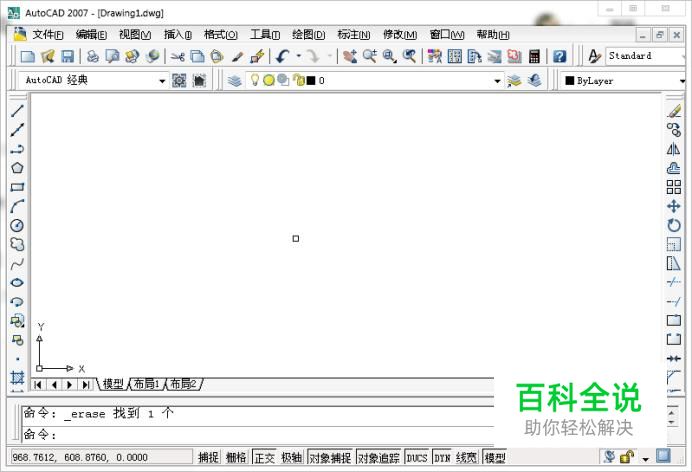
Task: Activate the Move tool
Action: point(673,206)
